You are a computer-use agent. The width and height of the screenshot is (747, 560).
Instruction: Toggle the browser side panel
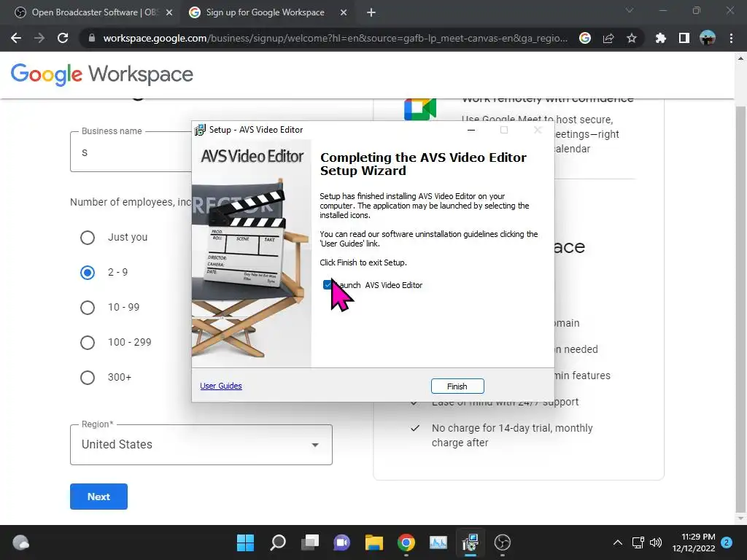[684, 38]
